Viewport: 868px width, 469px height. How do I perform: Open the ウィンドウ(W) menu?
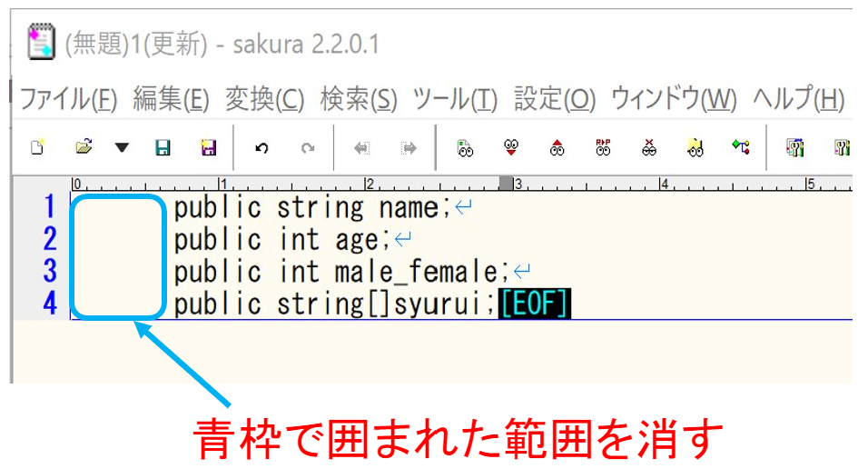674,100
